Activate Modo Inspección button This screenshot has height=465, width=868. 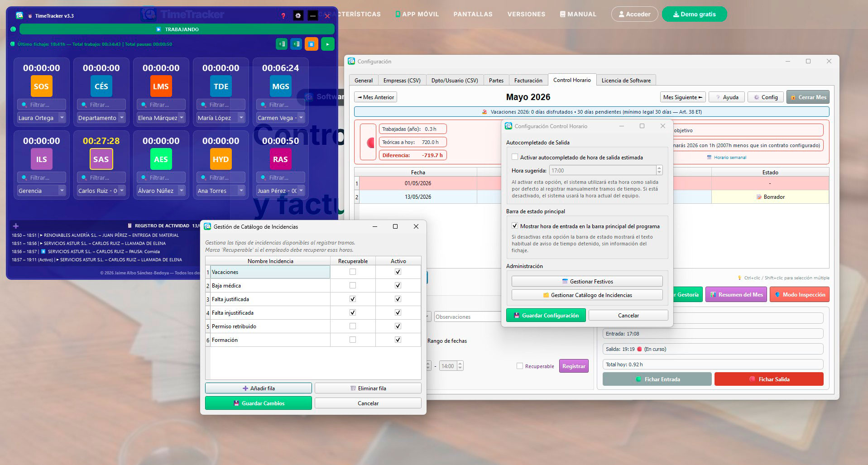[x=800, y=294]
